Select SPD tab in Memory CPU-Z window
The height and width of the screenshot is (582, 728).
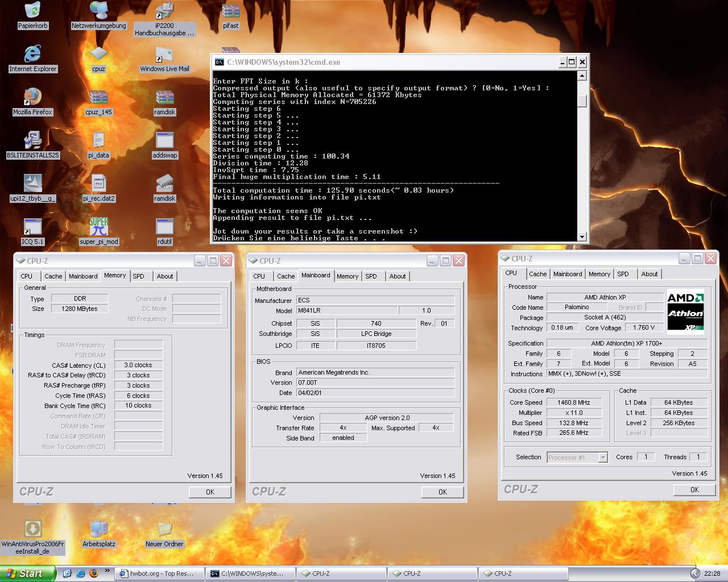click(x=139, y=276)
